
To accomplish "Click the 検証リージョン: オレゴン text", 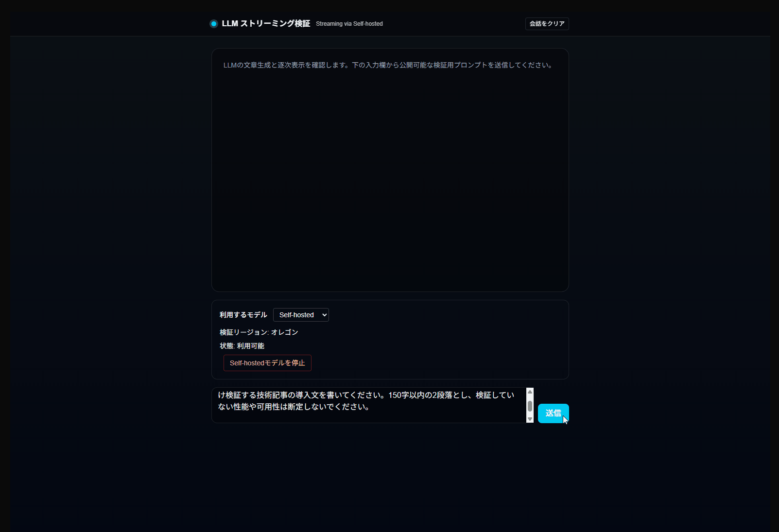I will tap(259, 332).
